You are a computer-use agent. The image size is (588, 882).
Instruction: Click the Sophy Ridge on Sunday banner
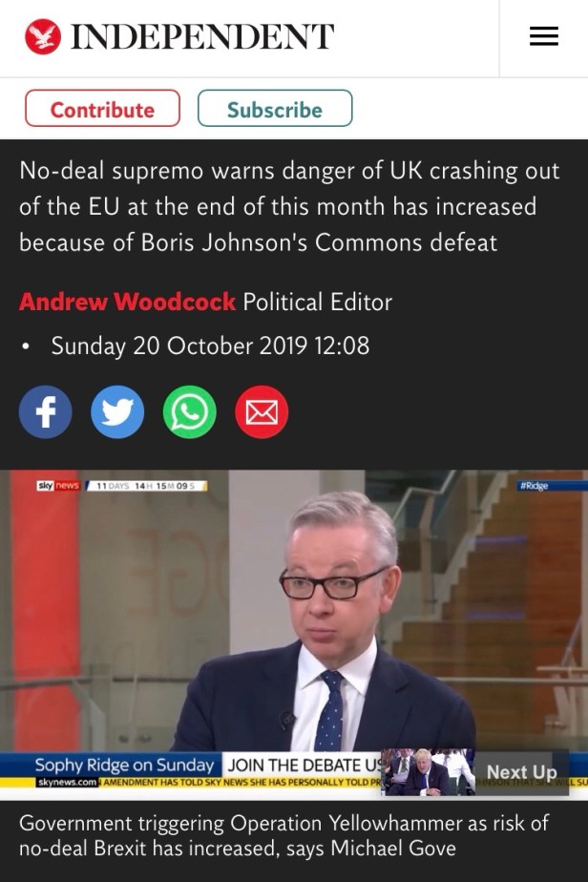click(124, 766)
